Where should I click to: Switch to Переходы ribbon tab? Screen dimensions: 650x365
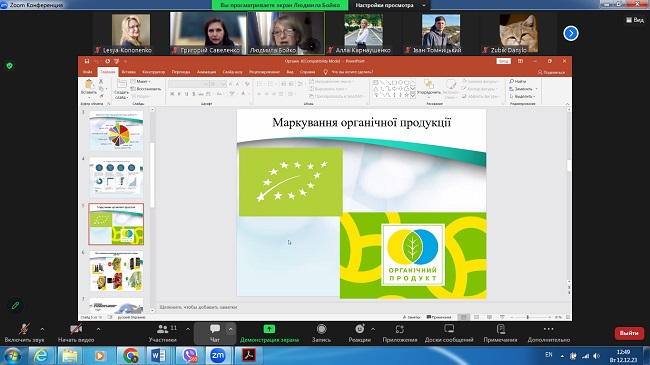click(x=181, y=72)
